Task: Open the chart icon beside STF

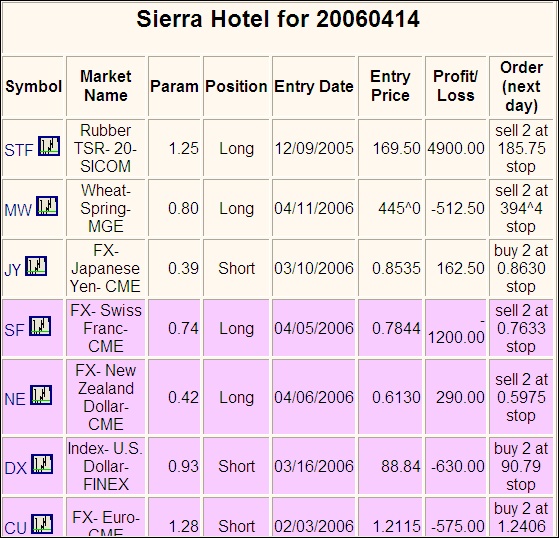Action: pyautogui.click(x=49, y=146)
